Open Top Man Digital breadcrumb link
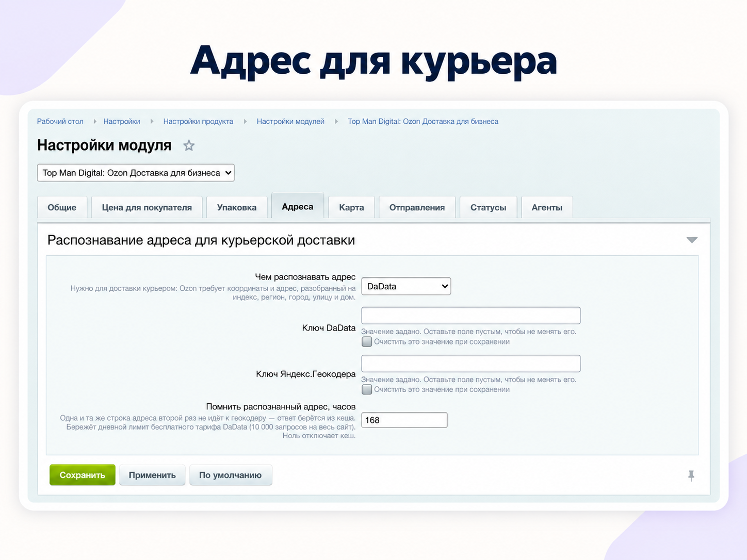747x560 pixels. pos(423,122)
